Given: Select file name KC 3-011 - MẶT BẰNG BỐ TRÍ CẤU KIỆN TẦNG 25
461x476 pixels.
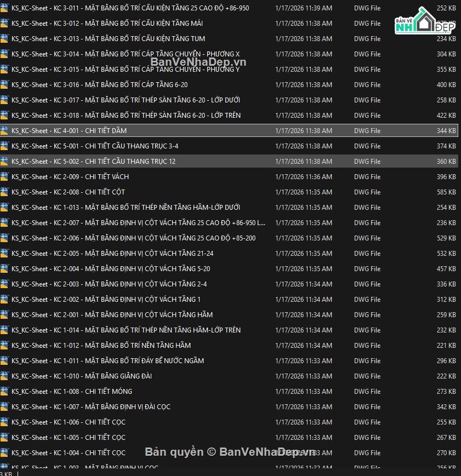Looking at the screenshot, I should coord(130,8).
